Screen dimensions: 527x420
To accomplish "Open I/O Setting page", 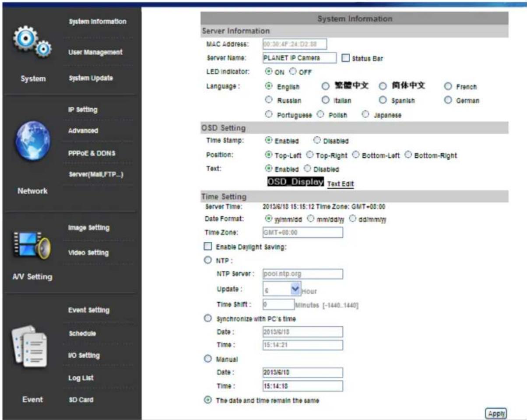I will point(84,355).
